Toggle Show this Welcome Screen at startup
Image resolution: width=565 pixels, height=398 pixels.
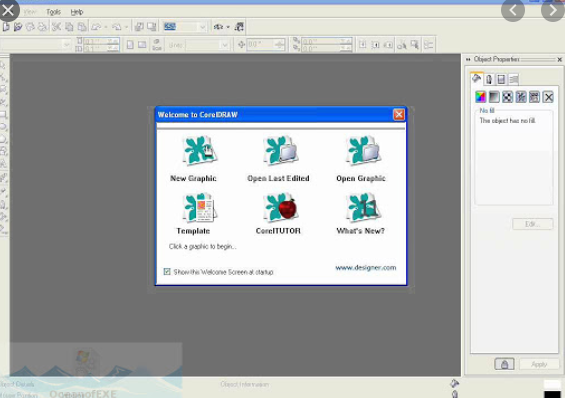pyautogui.click(x=167, y=272)
